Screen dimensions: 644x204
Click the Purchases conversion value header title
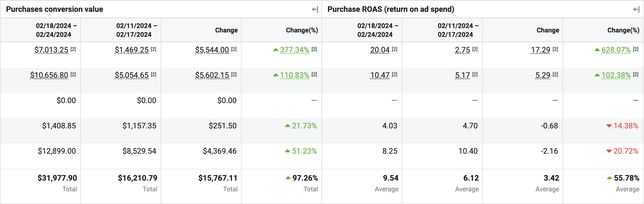54,9
